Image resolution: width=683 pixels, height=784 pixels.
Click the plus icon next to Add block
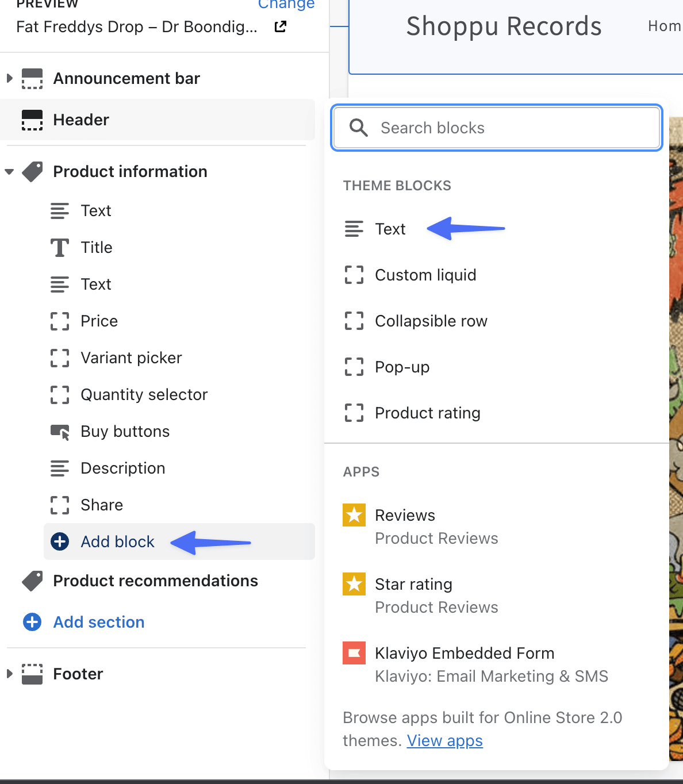(x=59, y=541)
